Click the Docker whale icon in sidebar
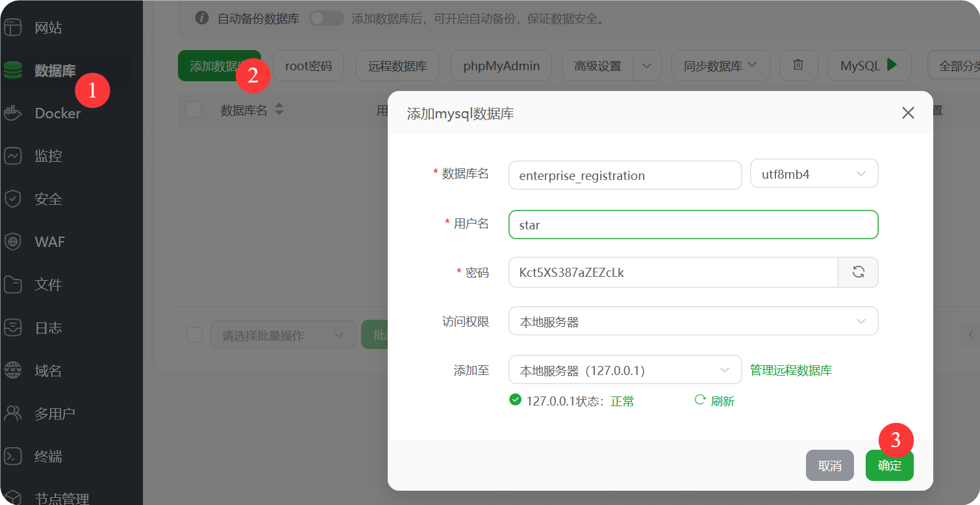This screenshot has width=980, height=505. point(13,113)
